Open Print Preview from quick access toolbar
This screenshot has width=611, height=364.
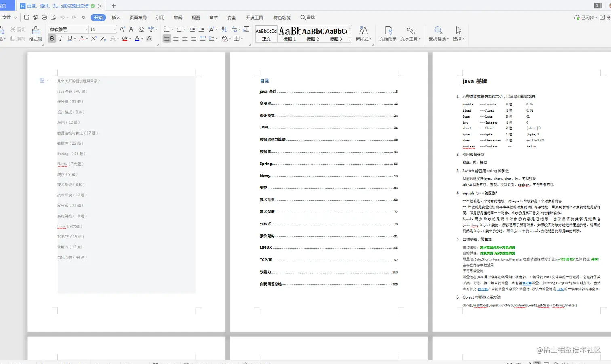[53, 17]
